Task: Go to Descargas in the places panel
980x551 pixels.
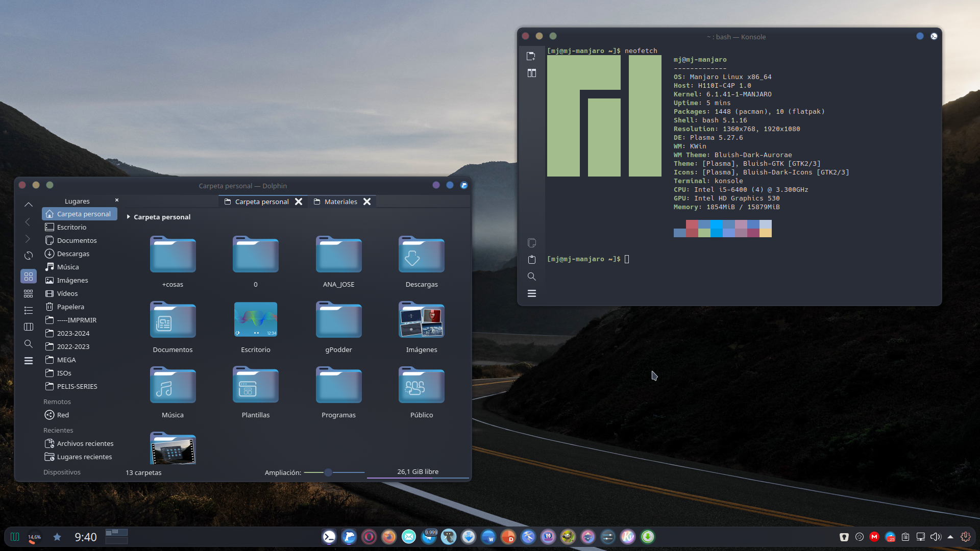Action: pos(80,254)
